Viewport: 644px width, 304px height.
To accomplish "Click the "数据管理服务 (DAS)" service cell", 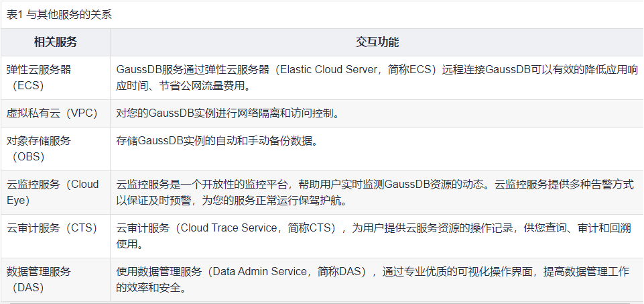I will (x=39, y=279).
